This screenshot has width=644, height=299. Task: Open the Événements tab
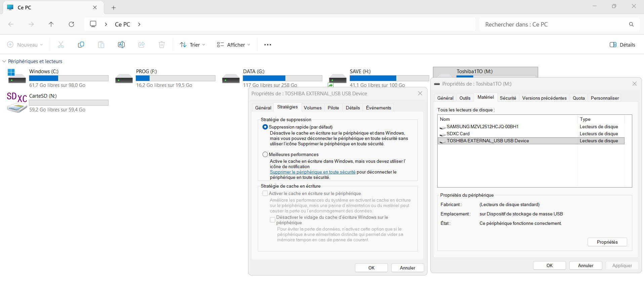(x=378, y=108)
